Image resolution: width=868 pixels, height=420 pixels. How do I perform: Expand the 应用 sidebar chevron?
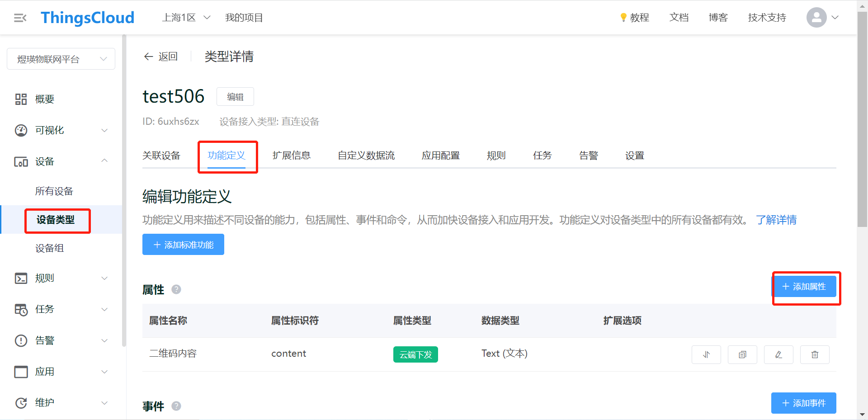click(x=104, y=372)
